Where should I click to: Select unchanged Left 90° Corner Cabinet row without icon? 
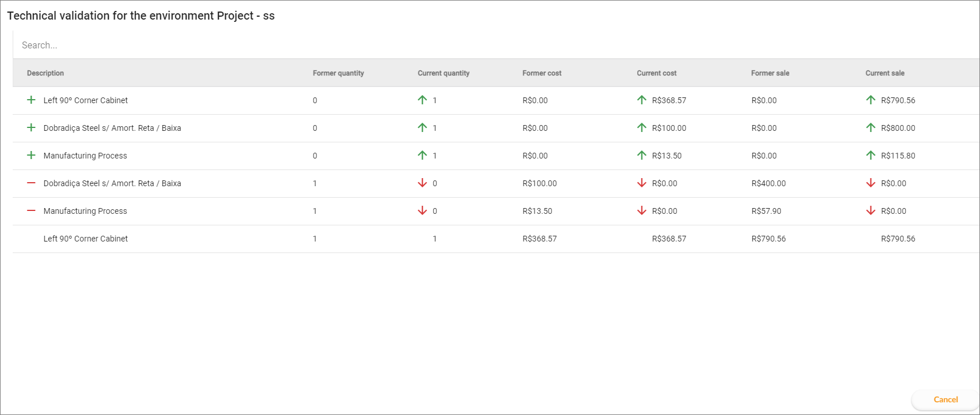click(x=495, y=239)
